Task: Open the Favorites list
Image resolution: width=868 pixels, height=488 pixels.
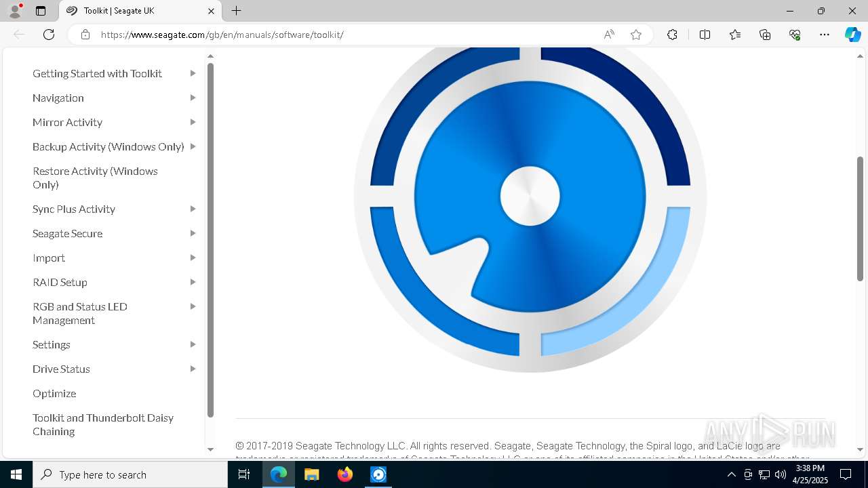Action: 735,35
